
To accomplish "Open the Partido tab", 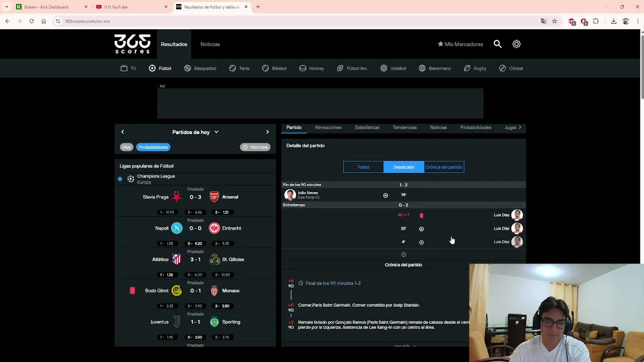I will point(294,128).
